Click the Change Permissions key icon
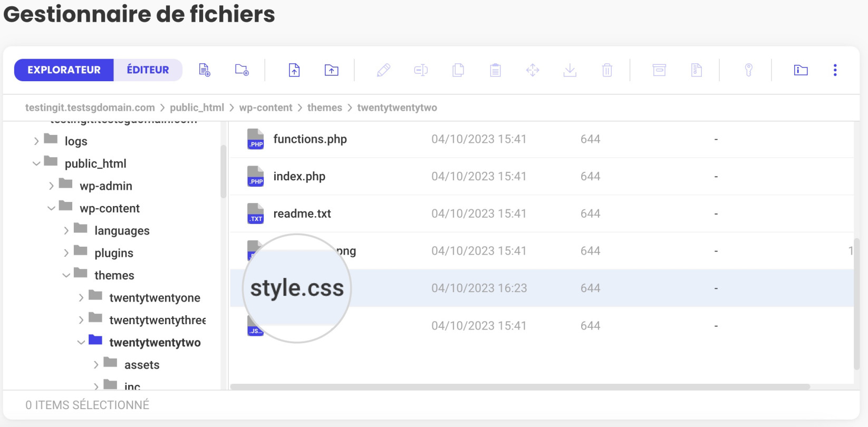This screenshot has width=868, height=427. click(x=748, y=70)
